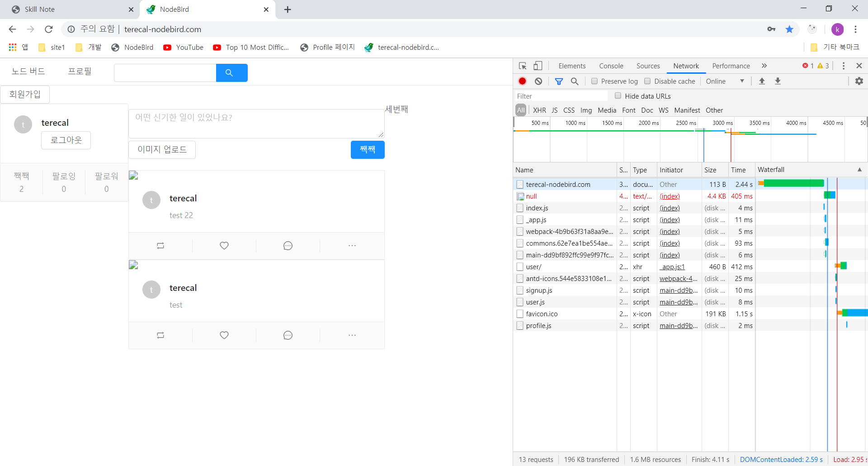Stop recording the network log

(523, 81)
